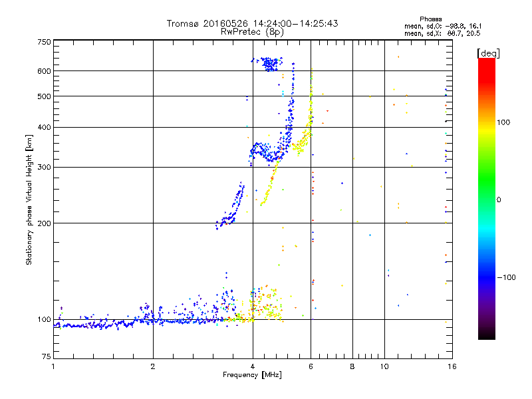Click the plot title 'Tromsø 20160526 14:24:00-14:25:43'
The width and height of the screenshot is (532, 399).
click(x=252, y=23)
